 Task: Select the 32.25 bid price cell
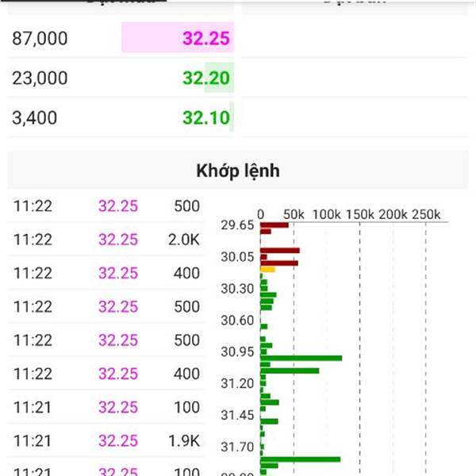click(x=178, y=37)
